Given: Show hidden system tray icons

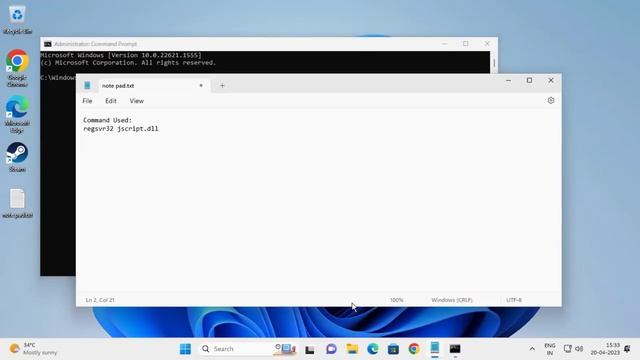Looking at the screenshot, I should pyautogui.click(x=532, y=349).
